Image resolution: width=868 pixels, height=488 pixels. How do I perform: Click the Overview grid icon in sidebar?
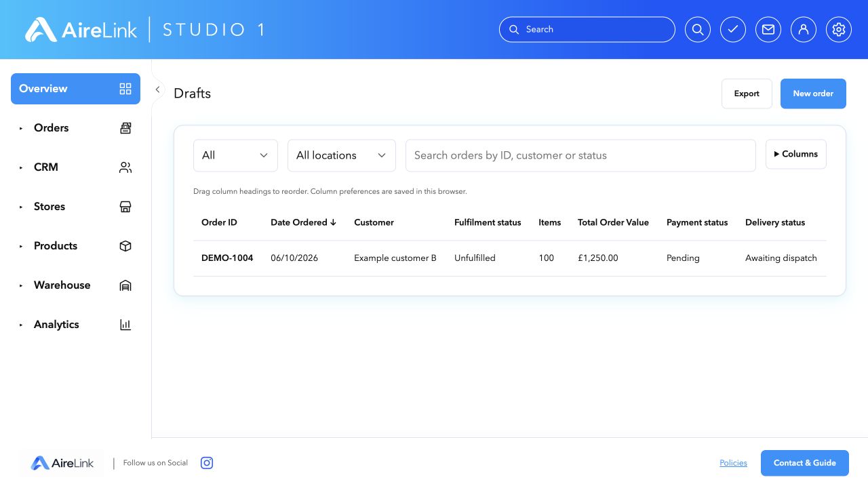[125, 89]
